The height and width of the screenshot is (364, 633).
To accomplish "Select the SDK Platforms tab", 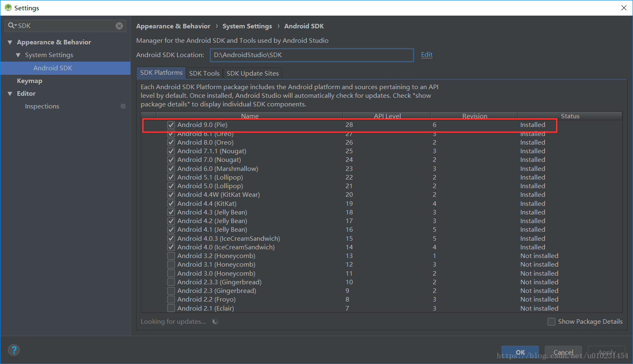I will coord(161,73).
